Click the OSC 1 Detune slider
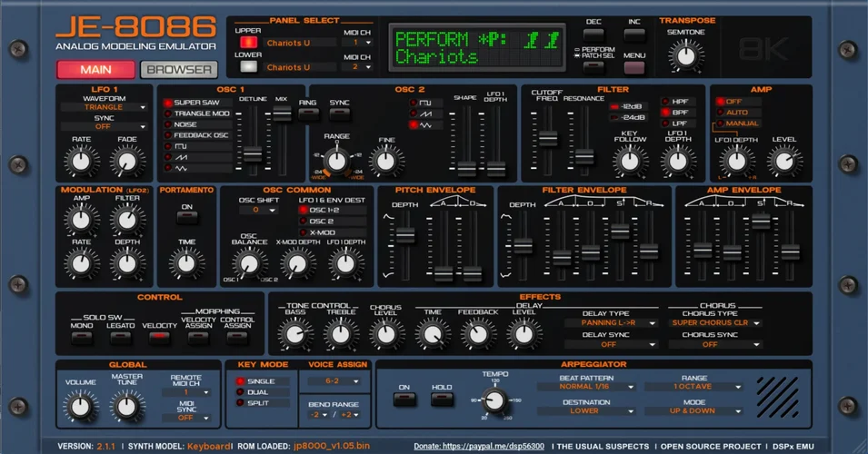 pyautogui.click(x=253, y=154)
